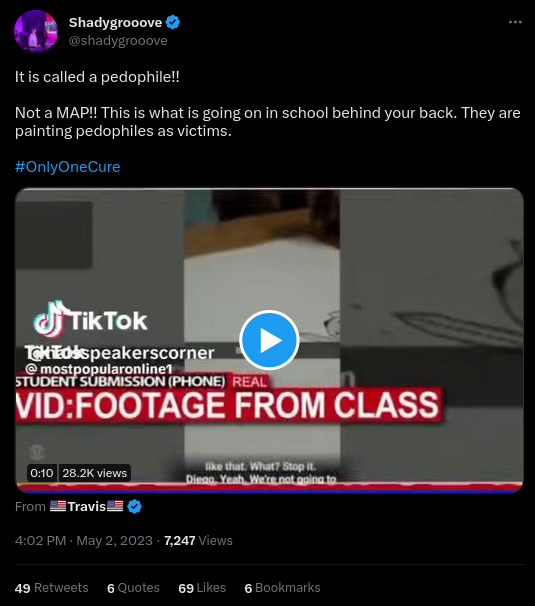The width and height of the screenshot is (535, 606).
Task: Click the verified badge next to Travis
Action: point(134,506)
